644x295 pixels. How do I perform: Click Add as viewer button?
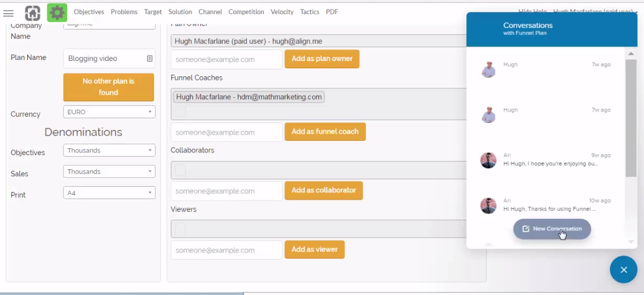click(x=314, y=249)
